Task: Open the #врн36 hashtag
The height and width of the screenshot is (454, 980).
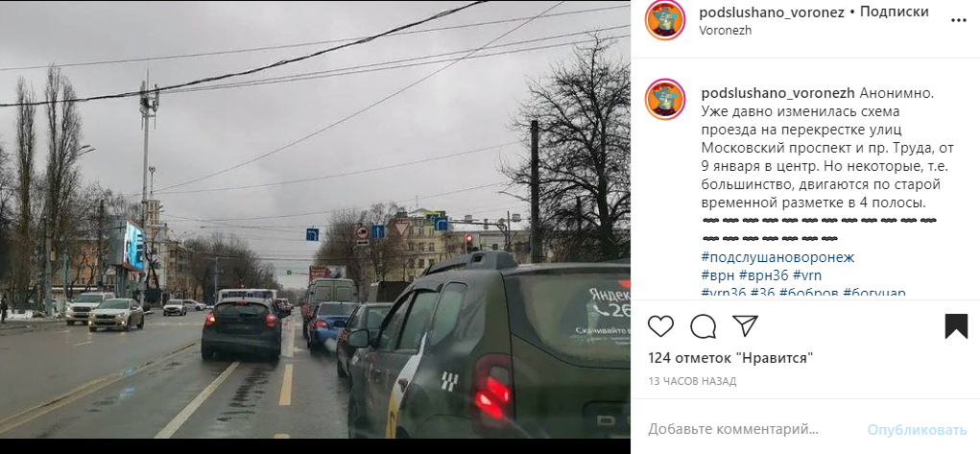Action: [762, 275]
